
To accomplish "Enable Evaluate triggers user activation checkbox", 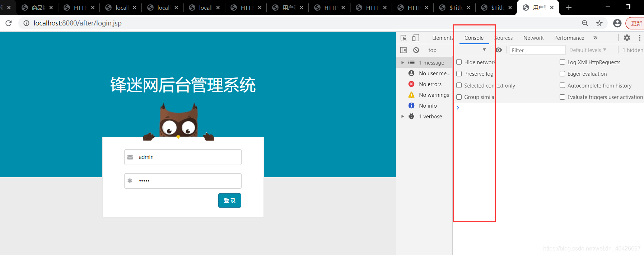I will (x=562, y=97).
